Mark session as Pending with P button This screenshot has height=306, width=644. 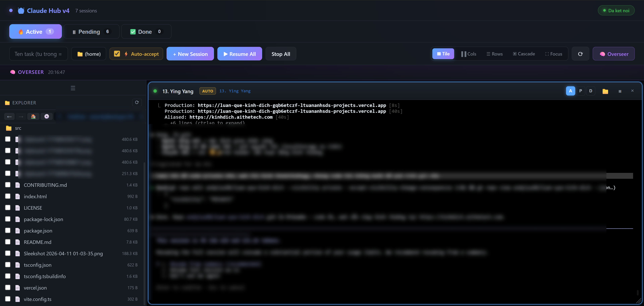click(x=580, y=91)
